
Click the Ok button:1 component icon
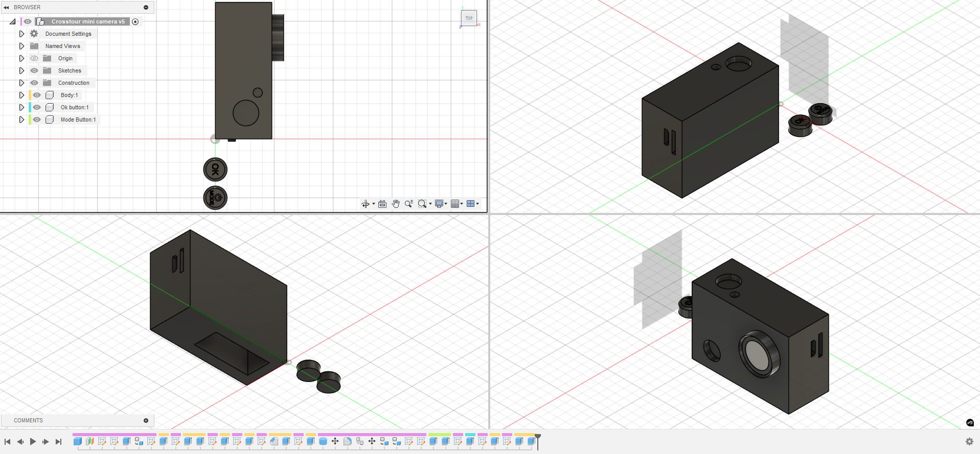50,107
